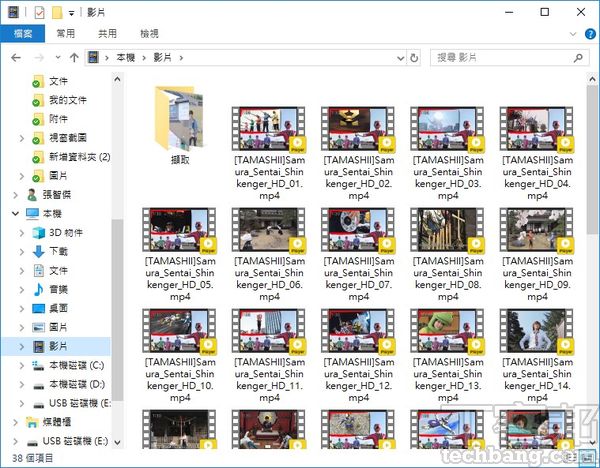The height and width of the screenshot is (468, 600).
Task: Open the 檔案 file menu tab
Action: coord(23,34)
